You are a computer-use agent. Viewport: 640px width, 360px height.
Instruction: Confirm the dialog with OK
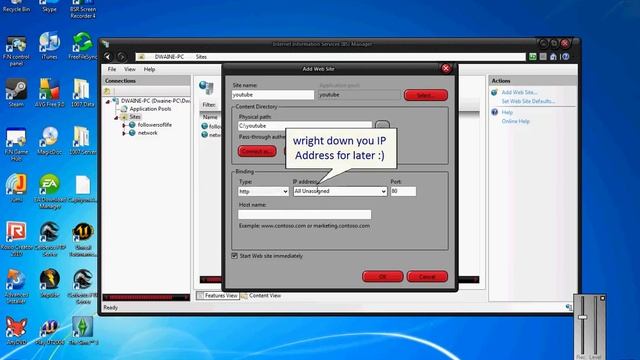[382, 276]
